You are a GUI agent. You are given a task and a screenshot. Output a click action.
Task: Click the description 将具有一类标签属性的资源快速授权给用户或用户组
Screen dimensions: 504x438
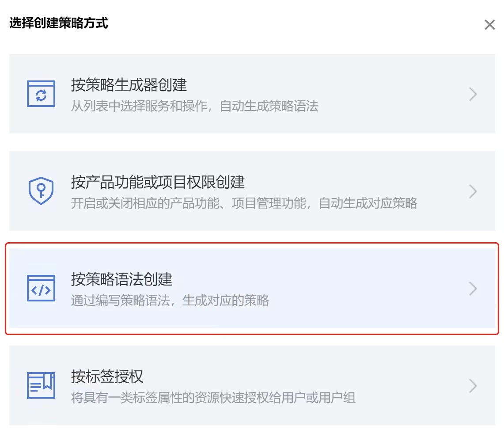pos(213,398)
